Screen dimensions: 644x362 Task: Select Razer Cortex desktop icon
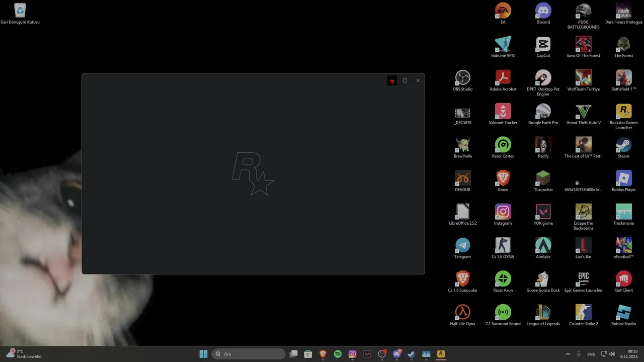click(x=503, y=148)
